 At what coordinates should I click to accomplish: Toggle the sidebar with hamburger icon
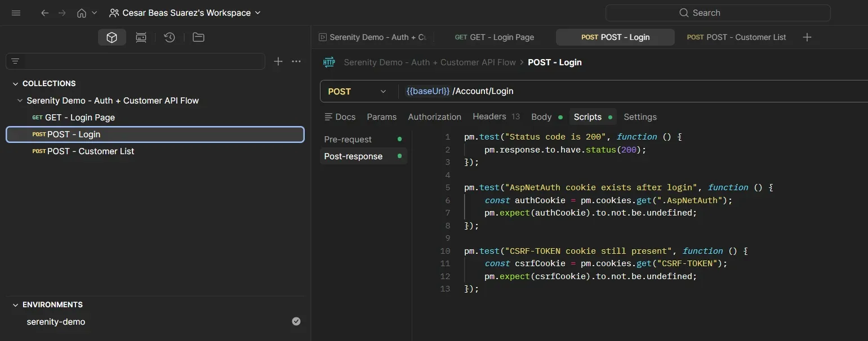point(16,12)
